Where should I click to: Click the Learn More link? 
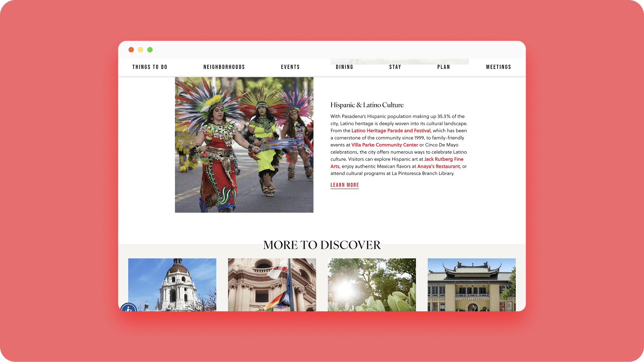point(345,185)
